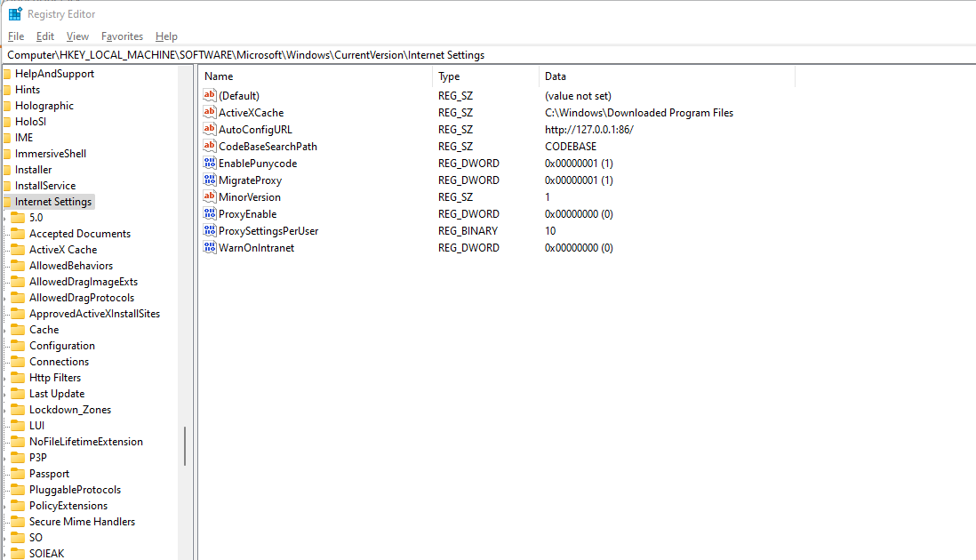Expand the Lockdown_Zones key arrow
This screenshot has height=560, width=976.
[x=5, y=410]
